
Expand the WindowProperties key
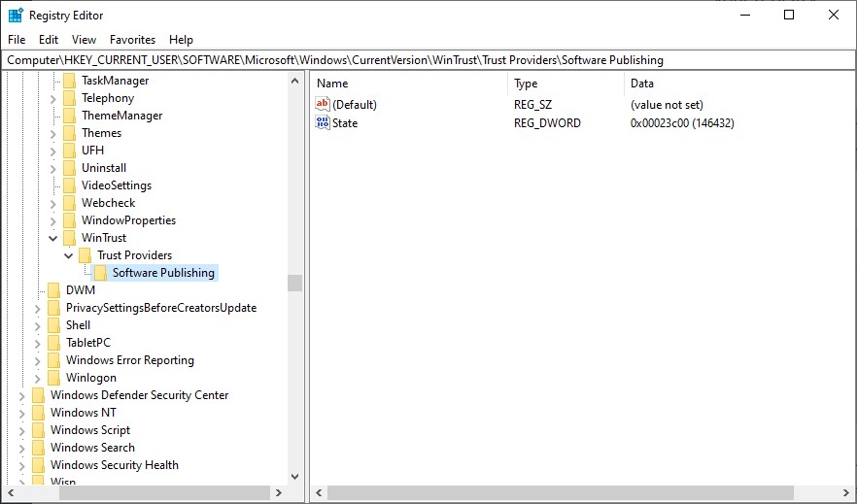(x=53, y=221)
